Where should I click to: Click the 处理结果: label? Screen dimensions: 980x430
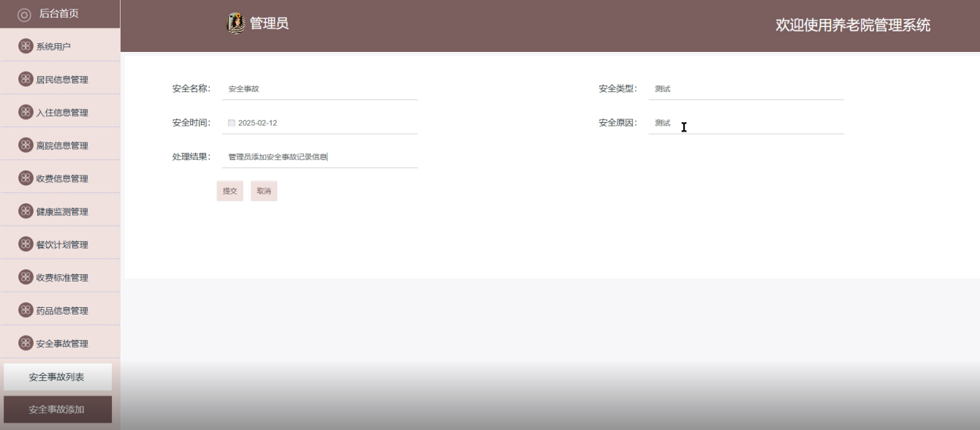[x=191, y=156]
